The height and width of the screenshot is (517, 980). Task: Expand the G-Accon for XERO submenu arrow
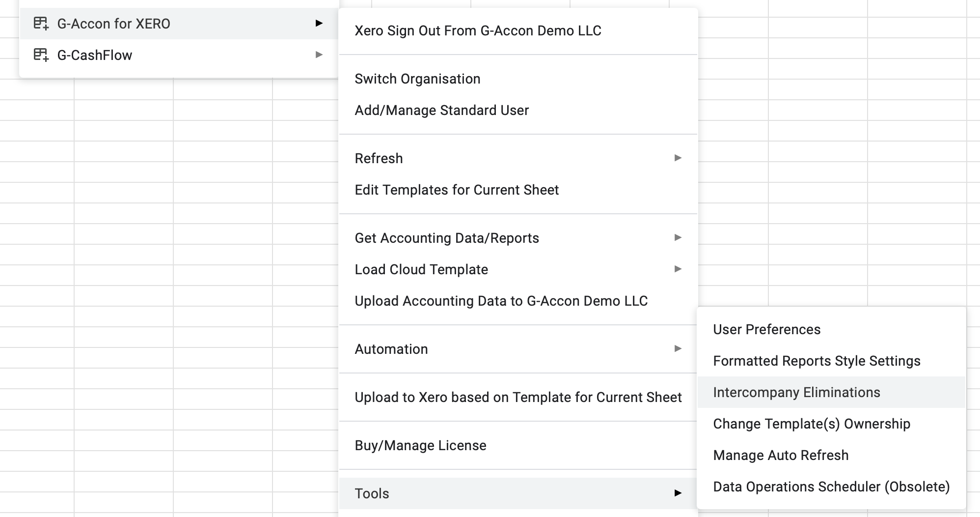click(x=319, y=23)
